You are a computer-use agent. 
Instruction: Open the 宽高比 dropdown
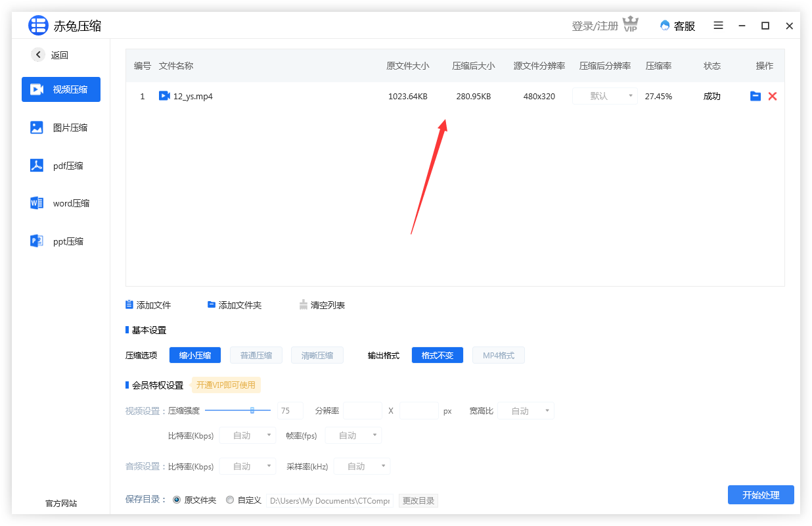[x=526, y=411]
